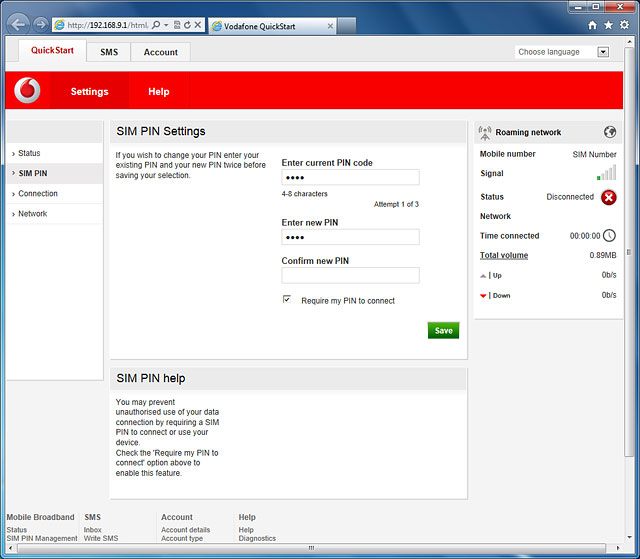Viewport: 640px width, 559px height.
Task: Click the '00:00:00' time connected value
Action: click(x=585, y=236)
